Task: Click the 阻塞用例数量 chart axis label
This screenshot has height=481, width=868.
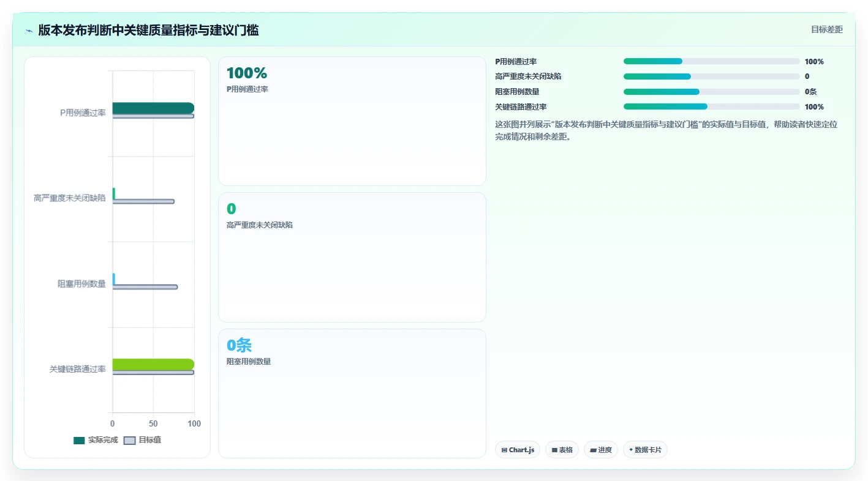Action: (81, 284)
